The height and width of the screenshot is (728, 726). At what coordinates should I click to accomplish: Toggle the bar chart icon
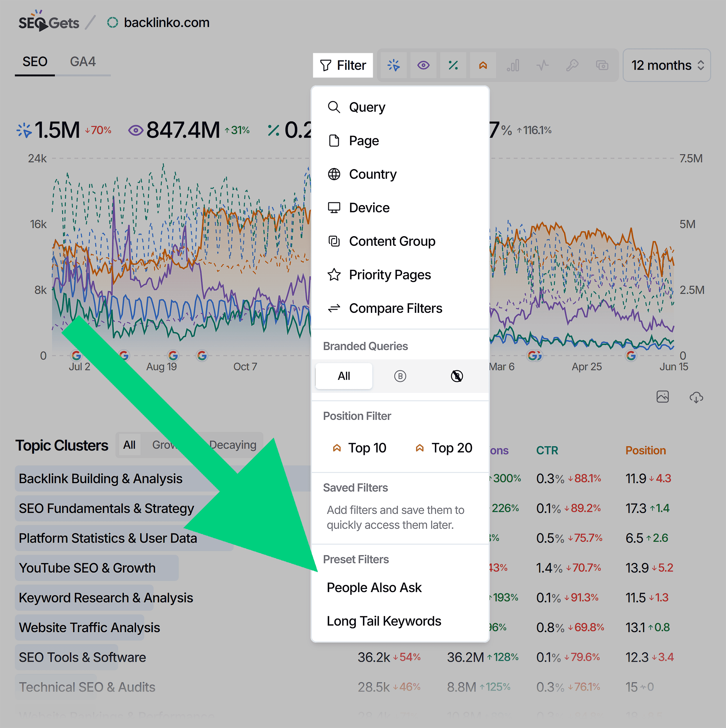(513, 66)
